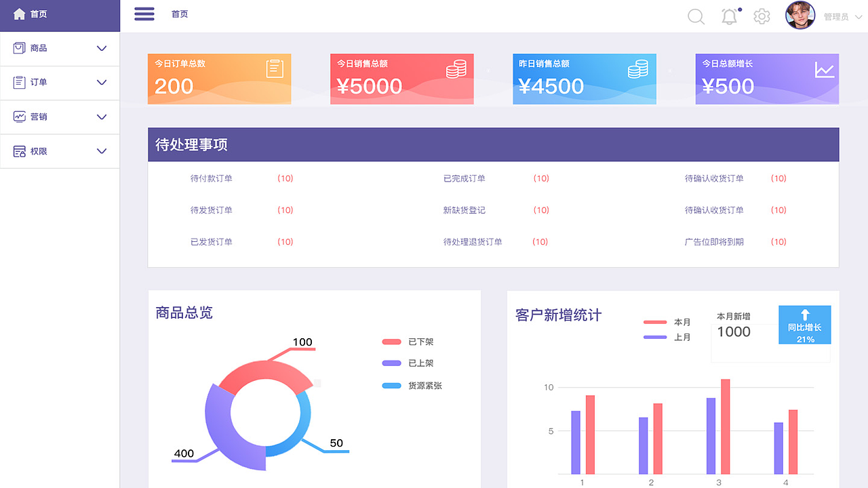The image size is (868, 488).
Task: Select the 订单 sidebar label
Action: tap(39, 82)
